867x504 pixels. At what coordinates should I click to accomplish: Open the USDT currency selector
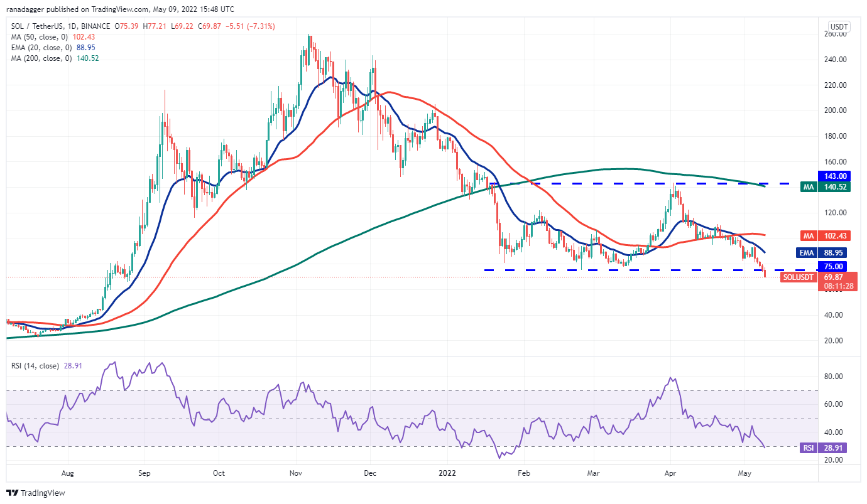[x=838, y=26]
